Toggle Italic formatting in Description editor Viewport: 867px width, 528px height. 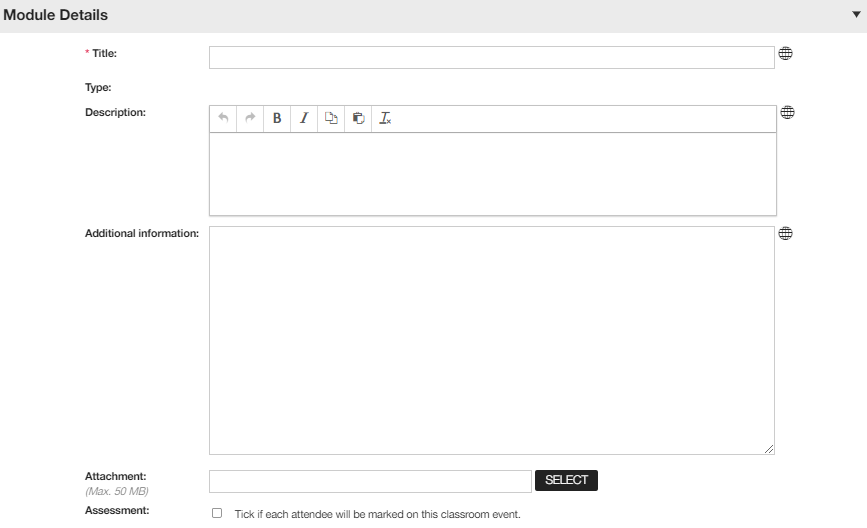(304, 118)
